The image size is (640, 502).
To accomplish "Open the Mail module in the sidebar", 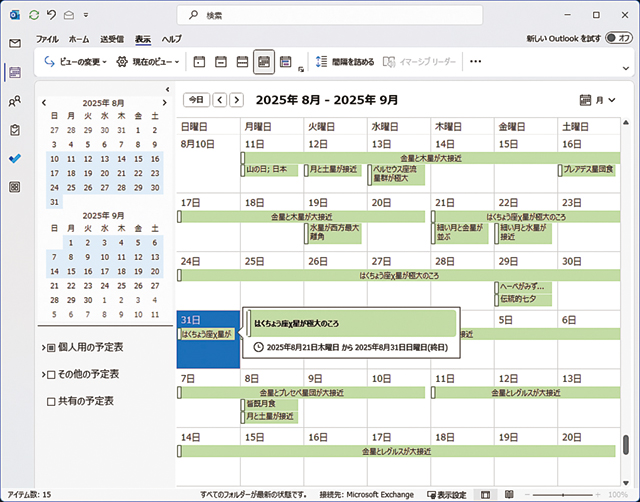I will [15, 44].
